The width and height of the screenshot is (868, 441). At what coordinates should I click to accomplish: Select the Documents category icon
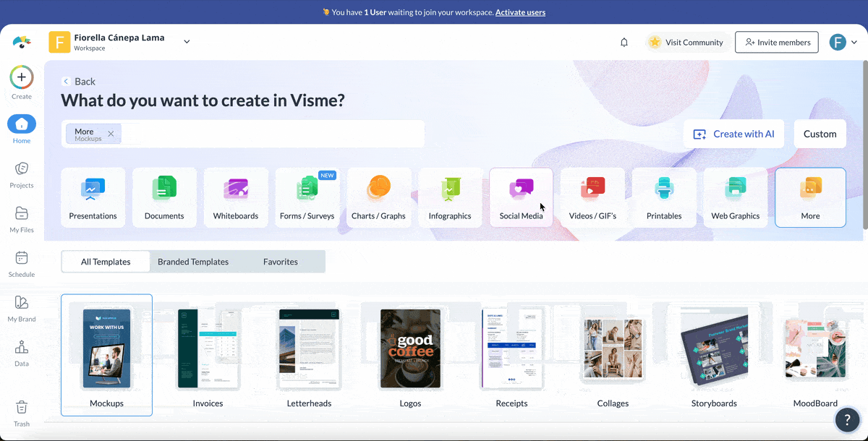[x=164, y=197]
